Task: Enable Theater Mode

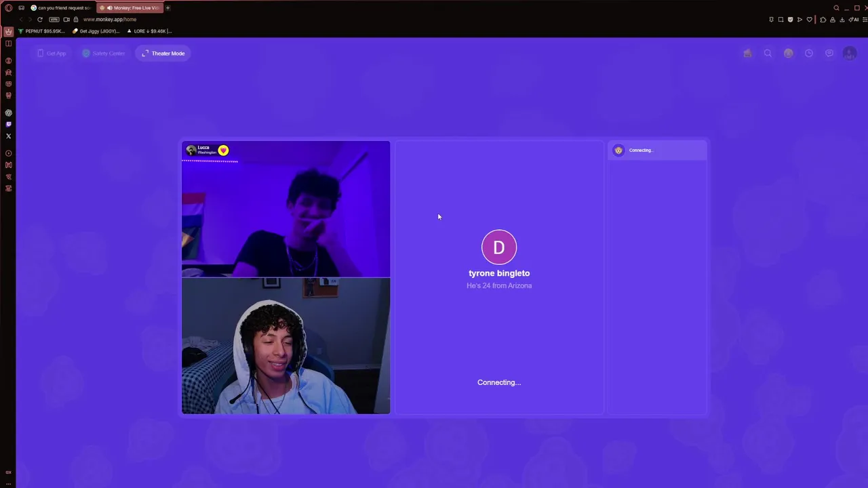Action: 163,54
